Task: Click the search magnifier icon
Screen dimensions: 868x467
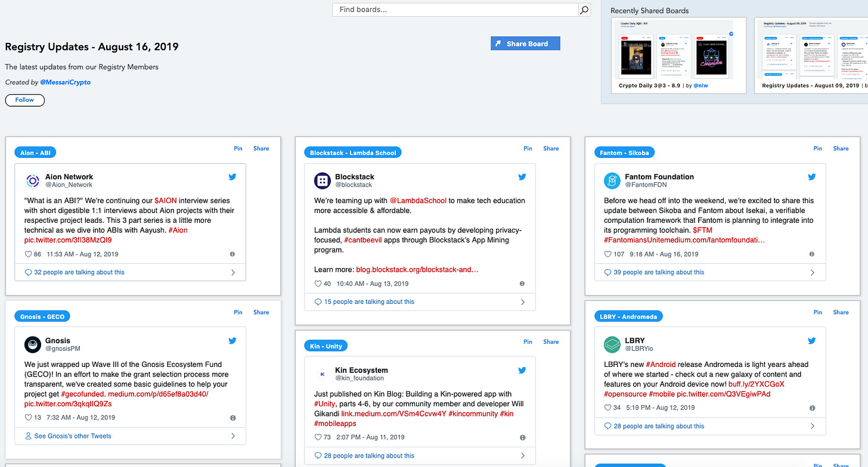Action: (x=584, y=10)
